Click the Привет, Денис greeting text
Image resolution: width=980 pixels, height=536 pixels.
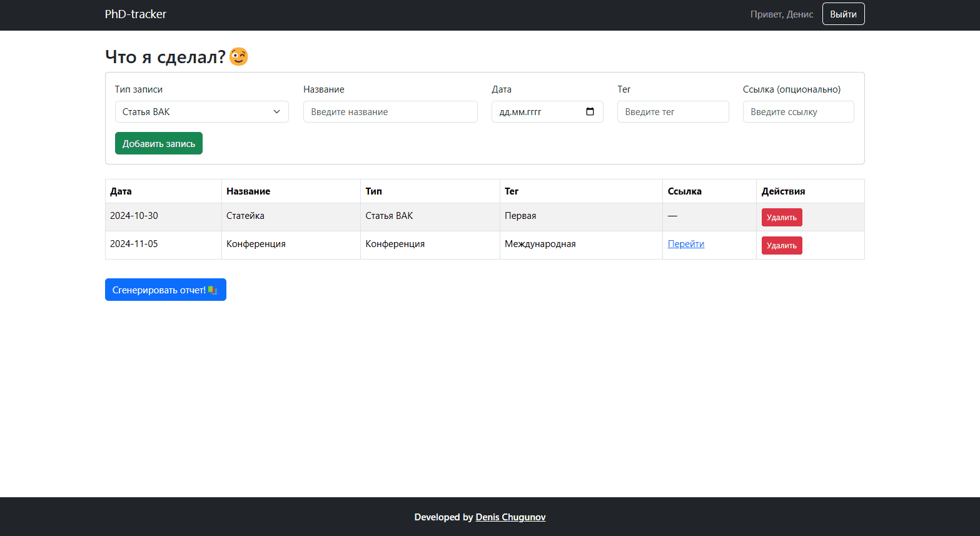pyautogui.click(x=781, y=14)
